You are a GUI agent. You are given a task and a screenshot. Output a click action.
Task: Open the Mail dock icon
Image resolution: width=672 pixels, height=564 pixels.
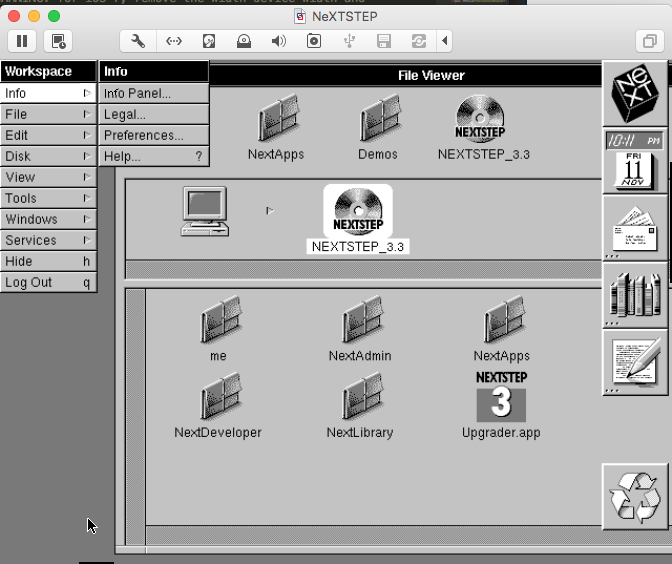(x=635, y=228)
